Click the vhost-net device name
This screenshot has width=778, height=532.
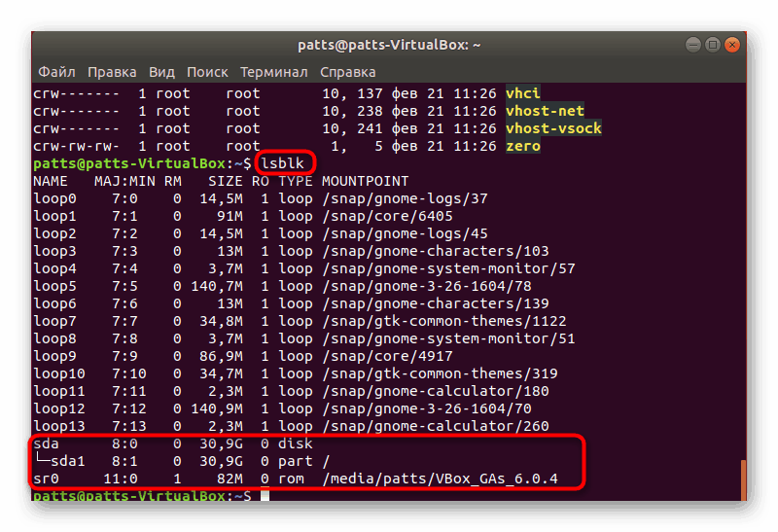(x=545, y=111)
